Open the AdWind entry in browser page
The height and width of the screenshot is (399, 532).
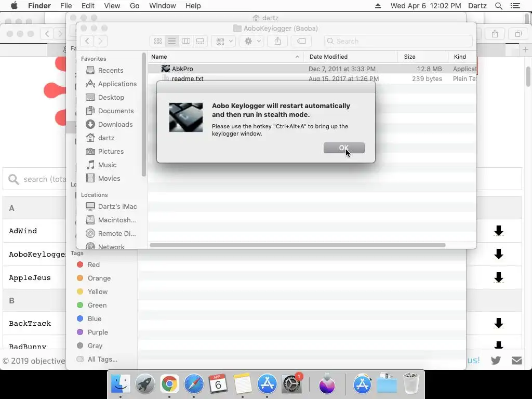[x=23, y=231]
